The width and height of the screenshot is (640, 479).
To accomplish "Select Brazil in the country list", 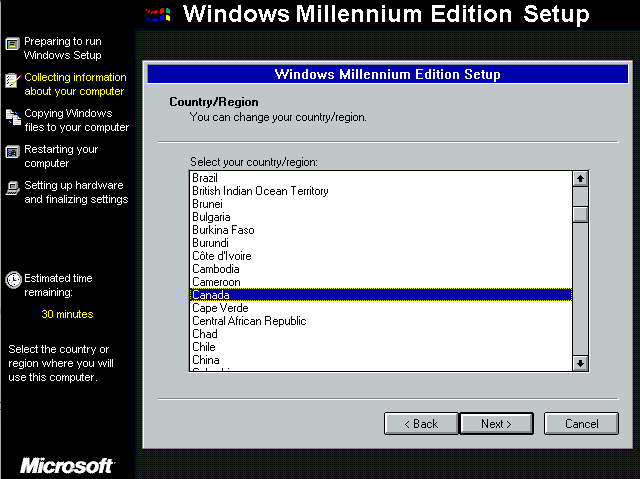I will (205, 178).
